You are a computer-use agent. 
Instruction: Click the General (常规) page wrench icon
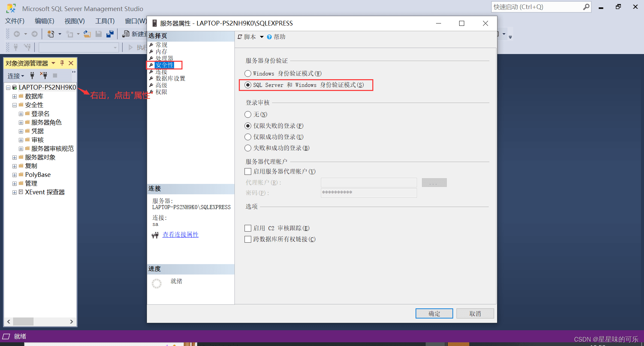[151, 45]
